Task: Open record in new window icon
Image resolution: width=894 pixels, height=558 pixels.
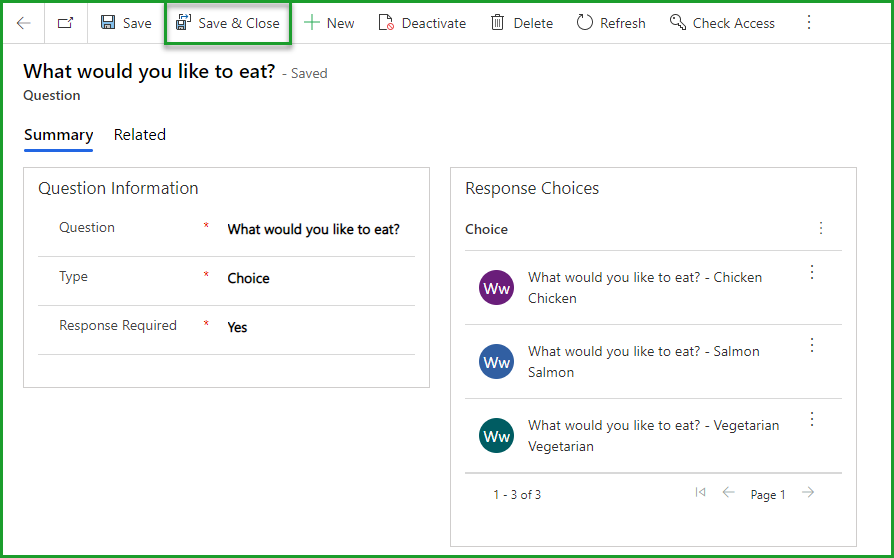Action: click(x=66, y=23)
